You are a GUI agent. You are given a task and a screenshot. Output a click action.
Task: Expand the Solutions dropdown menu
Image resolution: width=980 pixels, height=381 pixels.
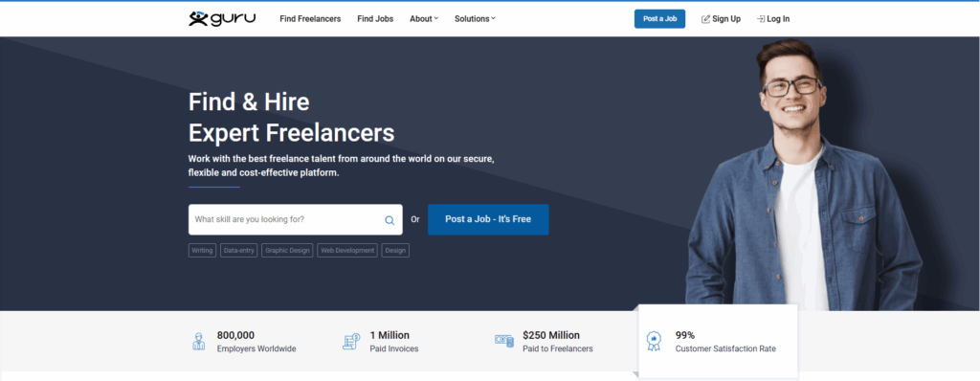[x=475, y=19]
